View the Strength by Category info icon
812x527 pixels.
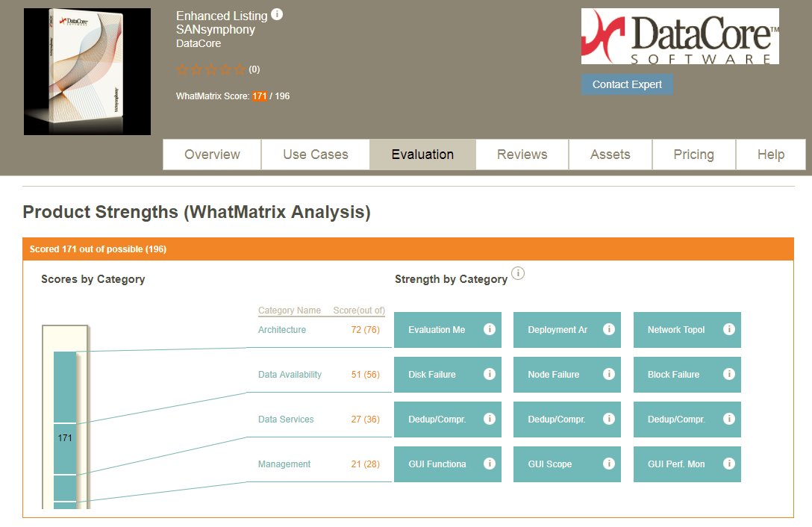point(518,275)
